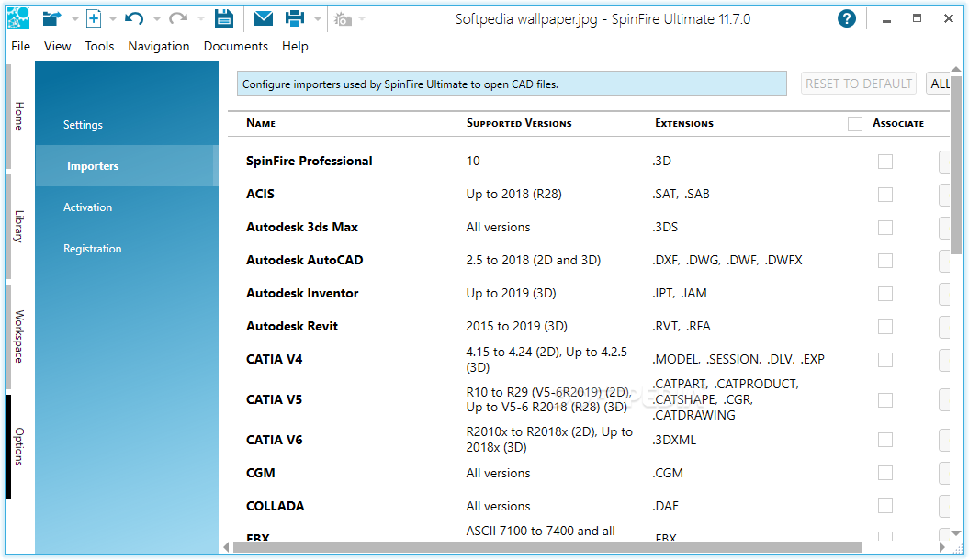Expand the camera capture dropdown arrow
Viewport: 969px width, 560px height.
point(362,20)
